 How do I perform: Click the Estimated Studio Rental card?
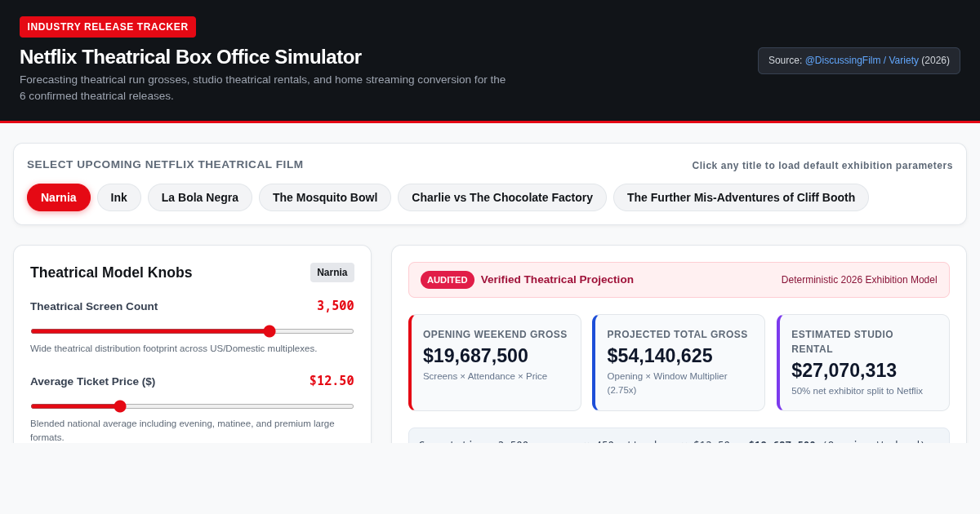863,362
